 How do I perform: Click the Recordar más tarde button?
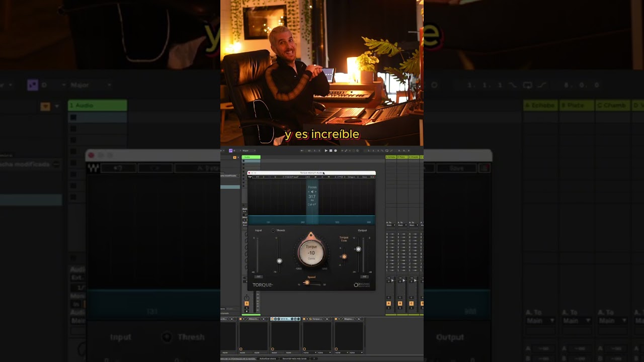[294, 358]
